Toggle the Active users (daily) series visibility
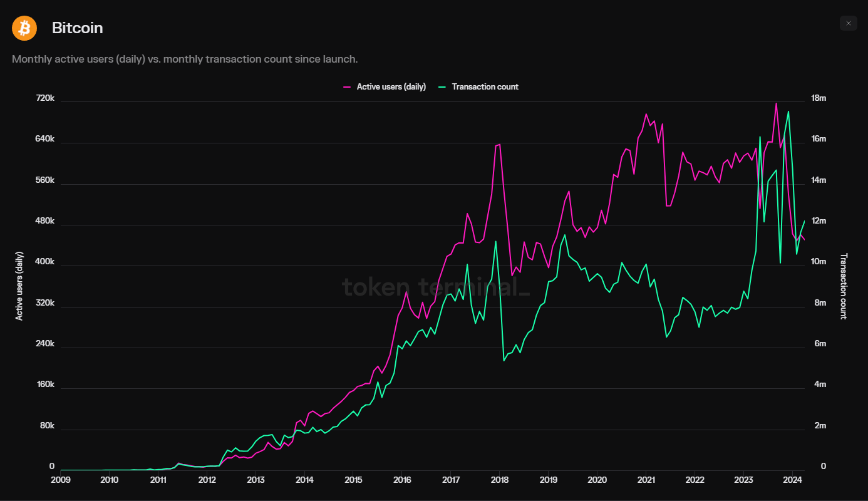This screenshot has height=501, width=868. (385, 86)
